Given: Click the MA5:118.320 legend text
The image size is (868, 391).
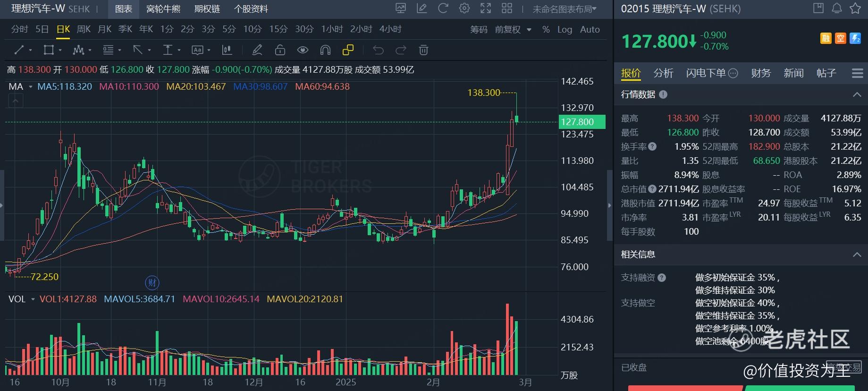Looking at the screenshot, I should click(x=65, y=87).
